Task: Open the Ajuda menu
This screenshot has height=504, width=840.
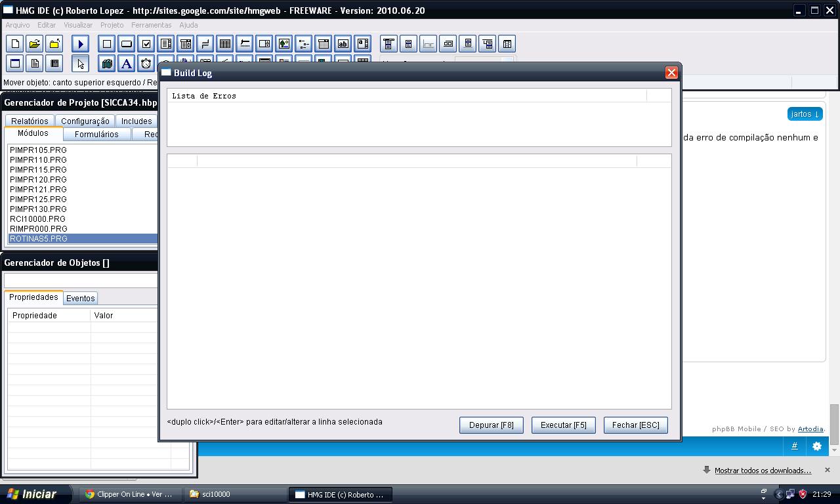Action: 188,25
